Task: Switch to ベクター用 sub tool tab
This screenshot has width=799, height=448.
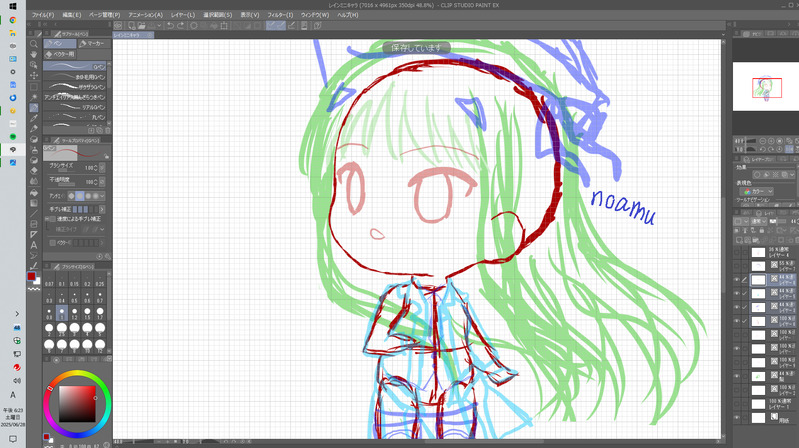Action: tap(60, 54)
